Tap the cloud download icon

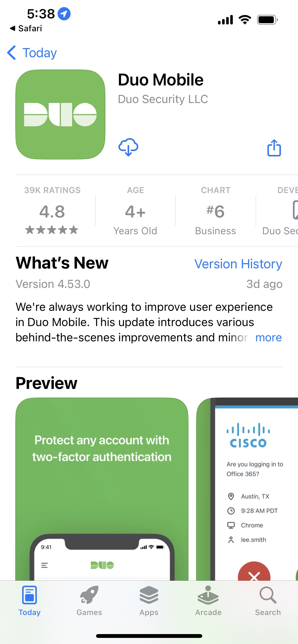(128, 147)
